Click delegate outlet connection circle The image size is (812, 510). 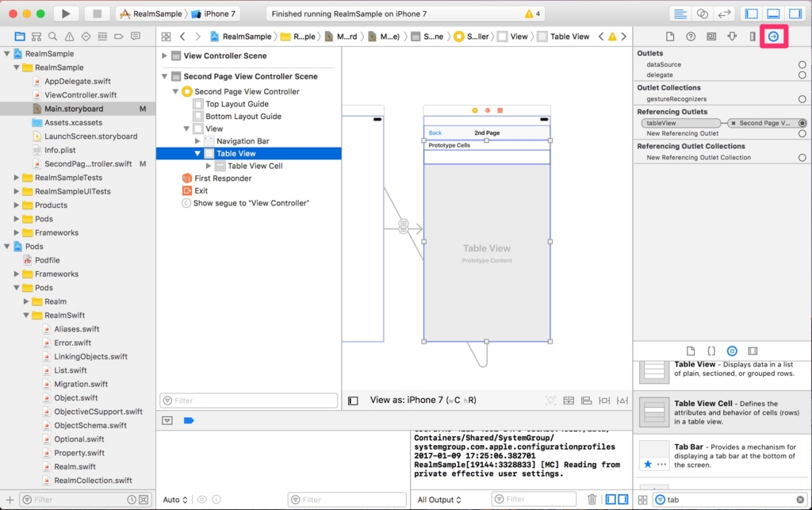pos(802,75)
